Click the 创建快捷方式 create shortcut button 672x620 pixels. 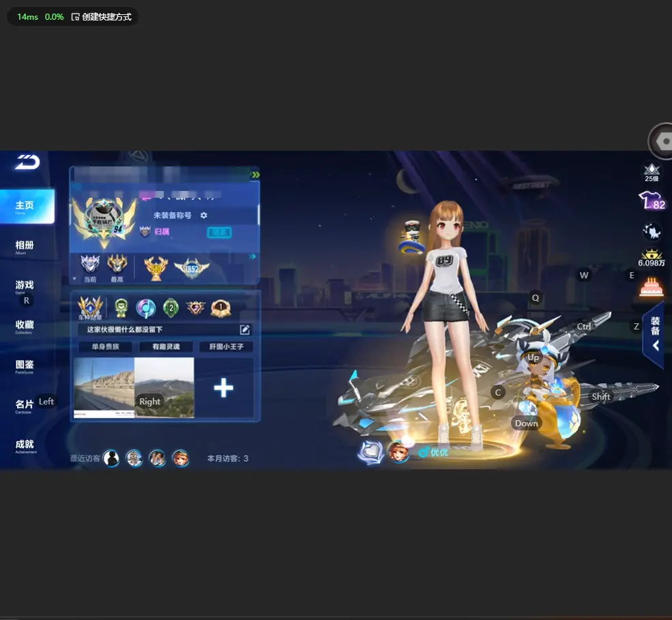[x=102, y=16]
